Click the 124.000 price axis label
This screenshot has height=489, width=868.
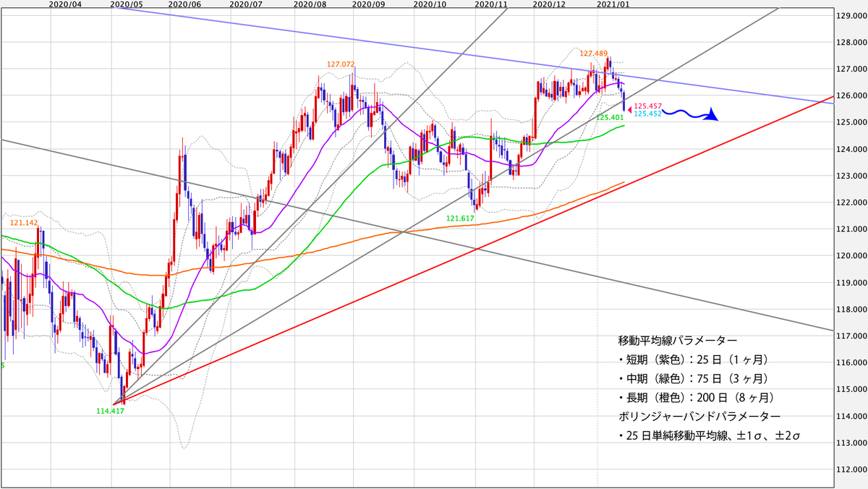point(852,149)
